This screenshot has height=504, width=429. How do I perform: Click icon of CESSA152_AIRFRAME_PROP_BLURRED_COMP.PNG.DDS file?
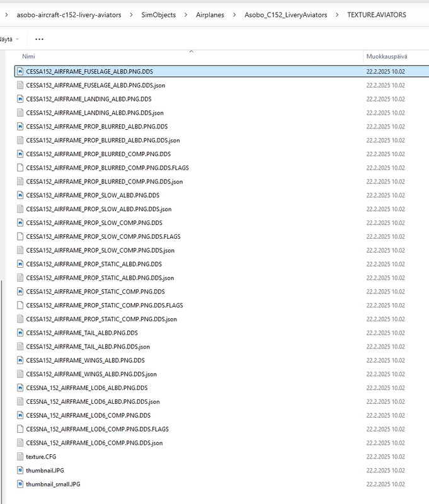[20, 154]
